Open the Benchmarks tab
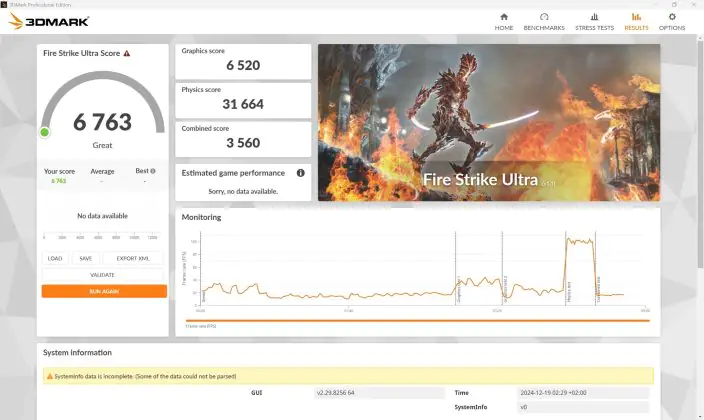Viewport: 704px width, 420px height. point(544,22)
